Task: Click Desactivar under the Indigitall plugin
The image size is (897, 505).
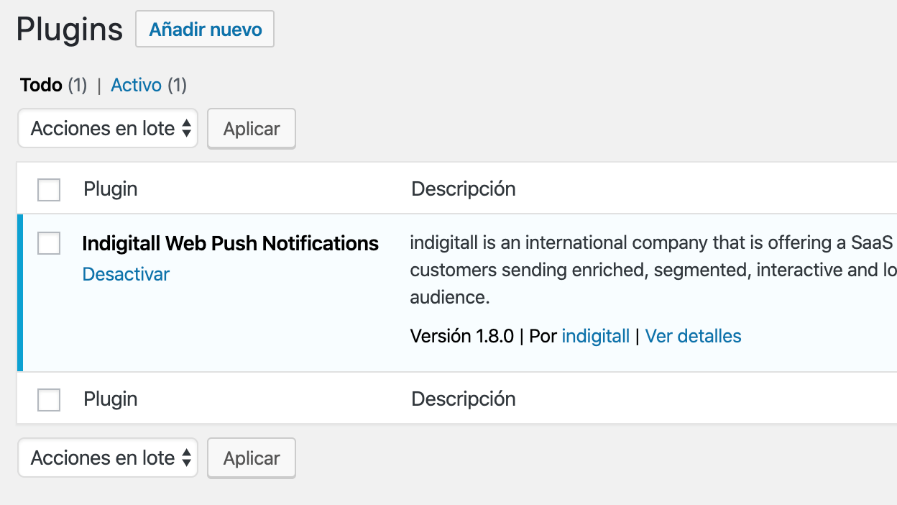Action: pyautogui.click(x=126, y=274)
